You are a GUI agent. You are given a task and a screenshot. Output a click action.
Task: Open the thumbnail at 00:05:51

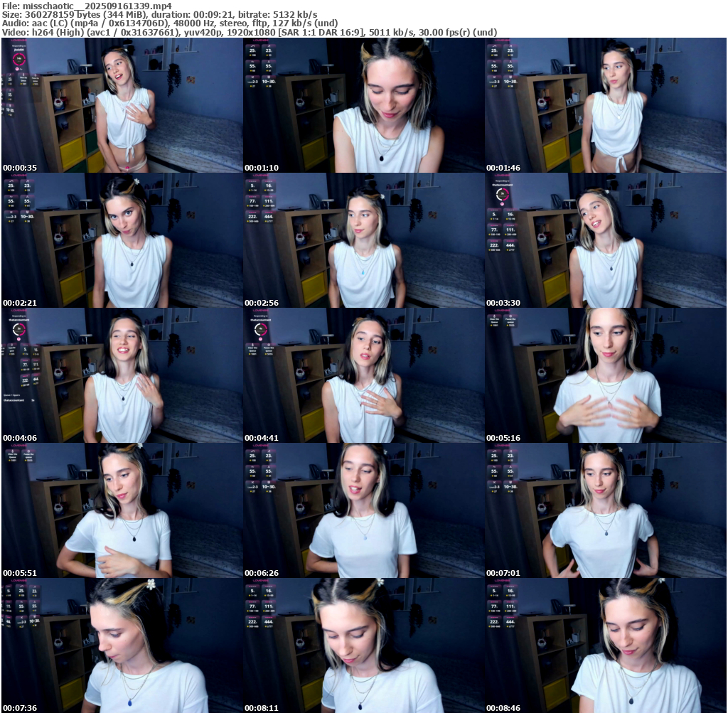(122, 510)
